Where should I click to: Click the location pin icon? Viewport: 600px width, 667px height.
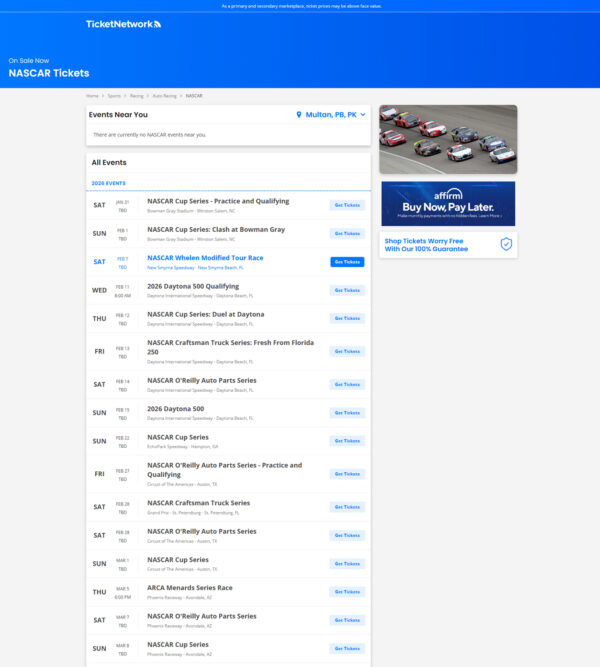[x=299, y=115]
